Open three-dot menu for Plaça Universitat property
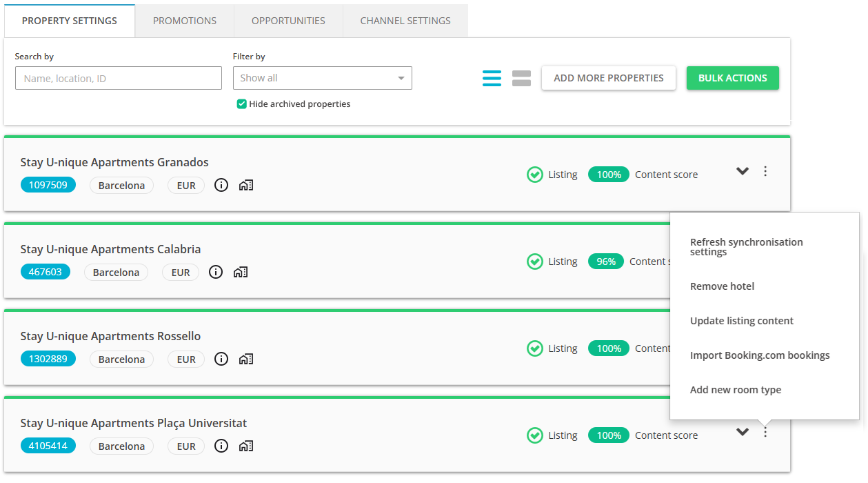The image size is (868, 483). tap(765, 432)
